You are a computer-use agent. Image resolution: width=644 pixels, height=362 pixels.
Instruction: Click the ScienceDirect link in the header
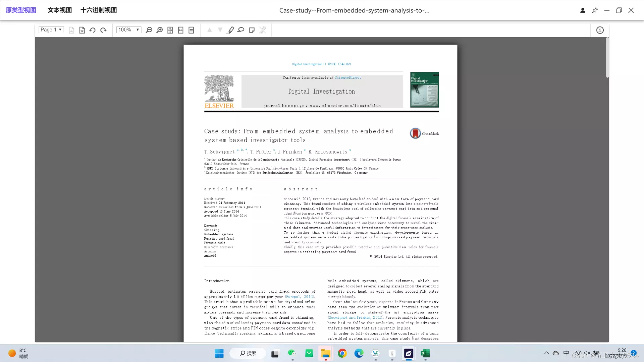tap(348, 77)
